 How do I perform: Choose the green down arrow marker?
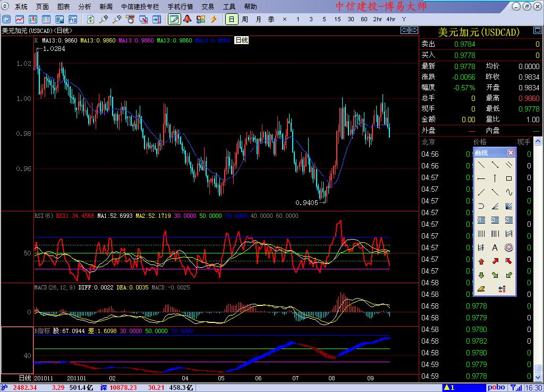481,275
